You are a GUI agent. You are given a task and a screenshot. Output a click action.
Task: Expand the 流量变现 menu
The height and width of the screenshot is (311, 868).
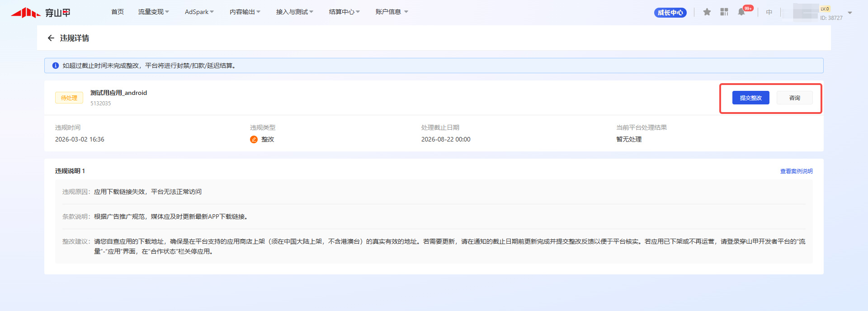153,12
